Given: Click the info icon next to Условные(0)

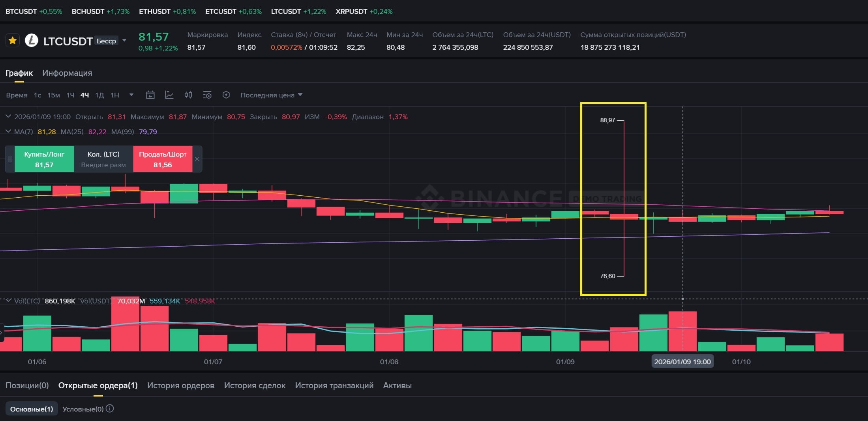Looking at the screenshot, I should point(110,409).
